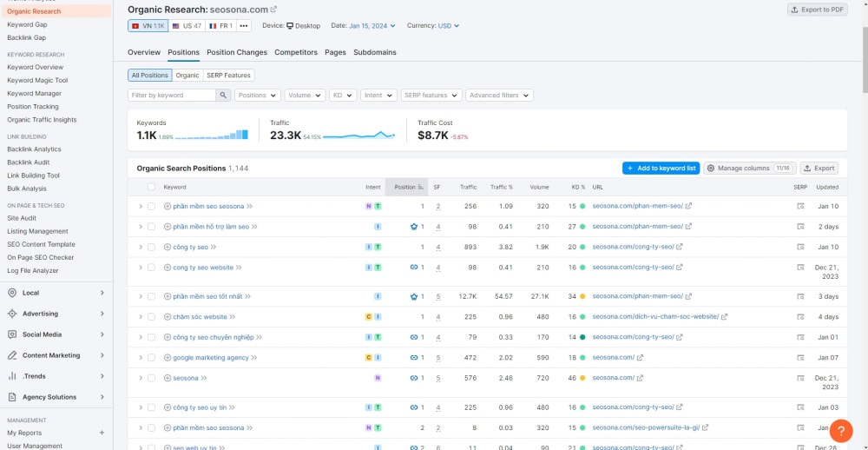This screenshot has width=868, height=450.
Task: Check the box for google marketing agency
Action: (151, 358)
